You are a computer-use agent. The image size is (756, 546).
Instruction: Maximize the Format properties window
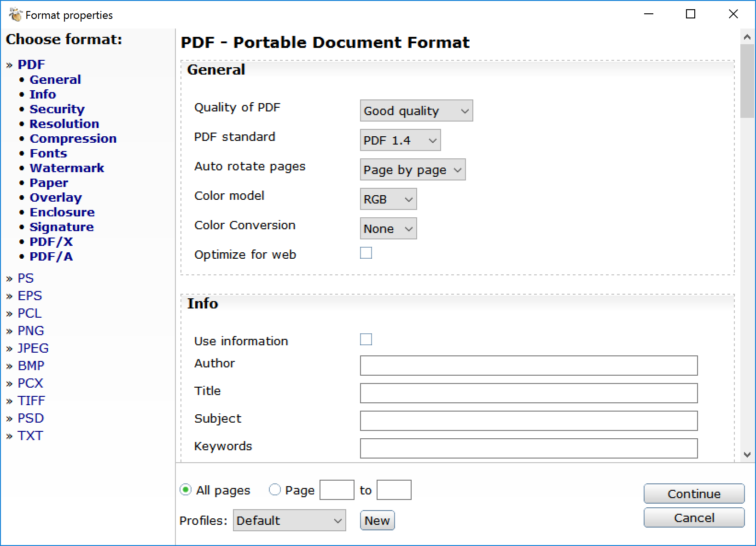tap(691, 14)
